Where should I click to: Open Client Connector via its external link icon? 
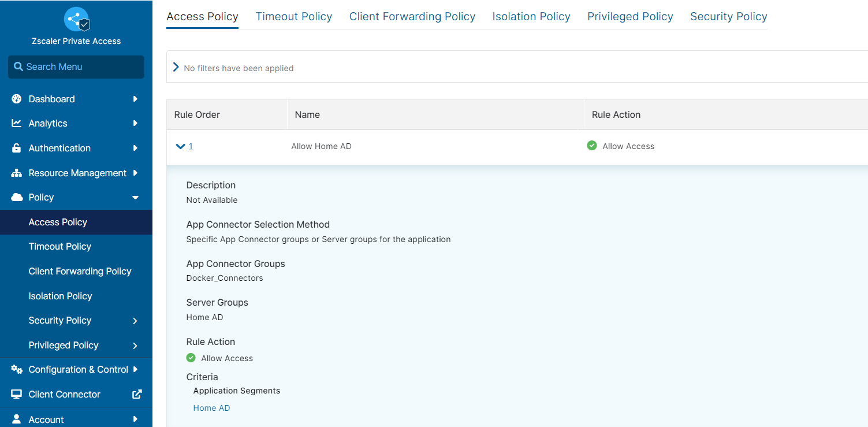pyautogui.click(x=137, y=394)
